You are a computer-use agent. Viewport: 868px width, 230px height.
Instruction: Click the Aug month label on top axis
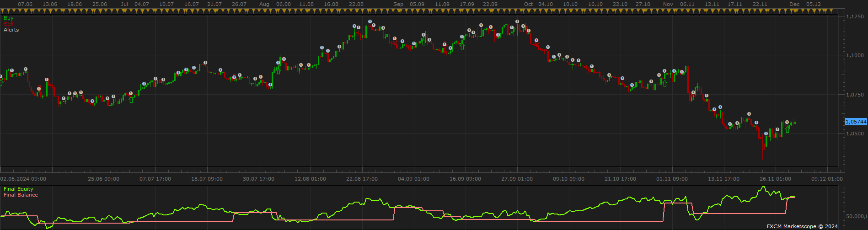point(264,4)
